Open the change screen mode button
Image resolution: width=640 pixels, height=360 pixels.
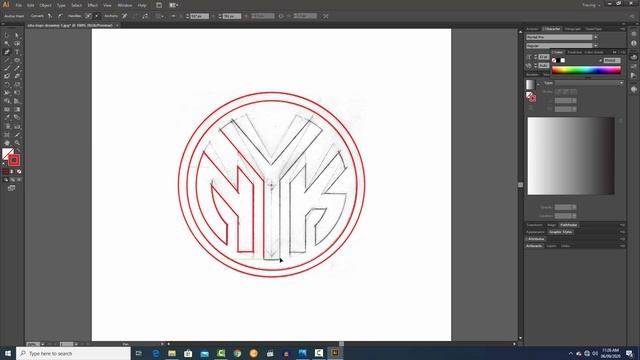pos(11,188)
